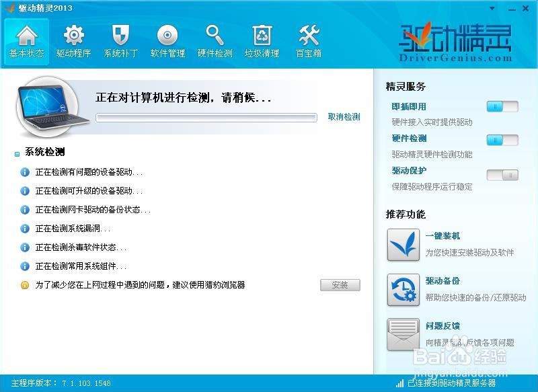Enable the 驱动保护 switch
Screen dimensions: 538x392
click(x=502, y=173)
